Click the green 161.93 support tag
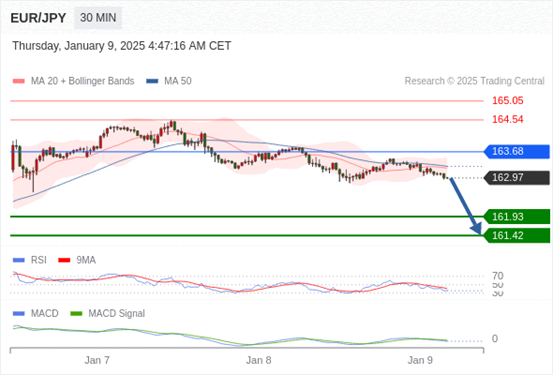 (516, 217)
